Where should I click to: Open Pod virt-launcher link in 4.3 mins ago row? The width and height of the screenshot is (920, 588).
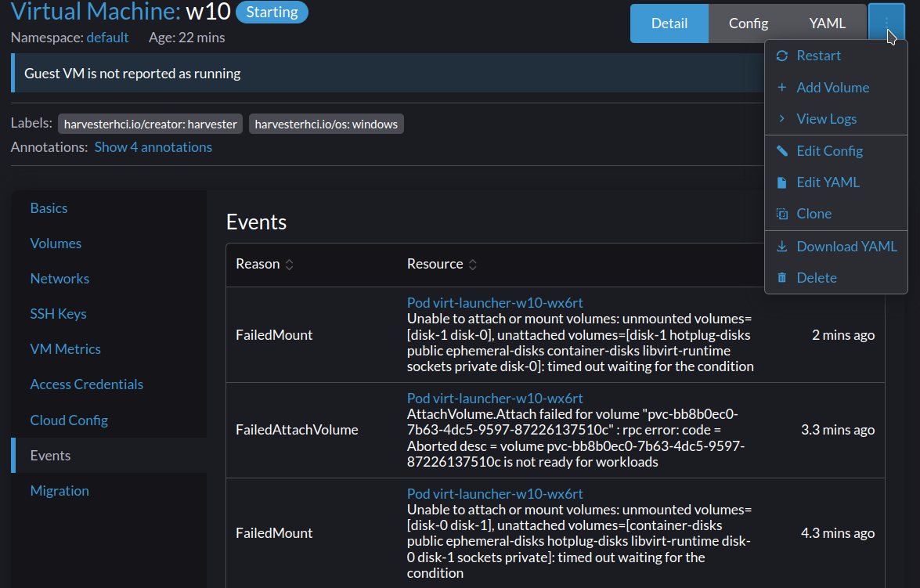coord(495,494)
